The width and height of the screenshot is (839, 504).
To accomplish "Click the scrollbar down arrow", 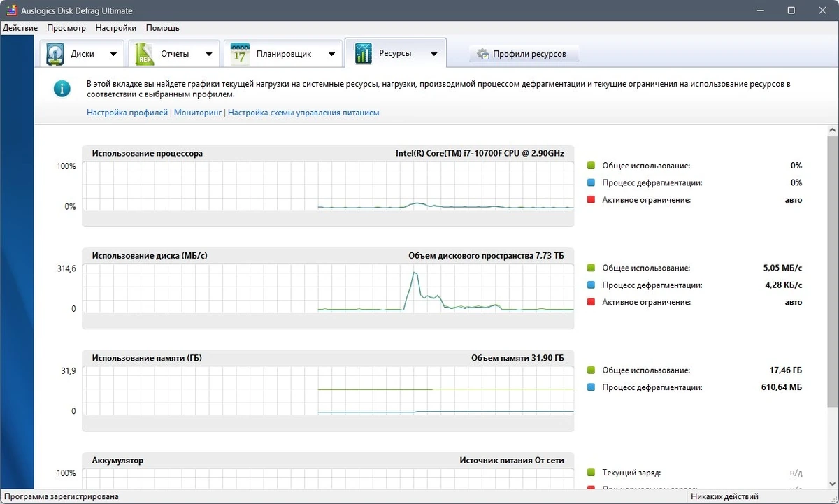I will tap(832, 483).
